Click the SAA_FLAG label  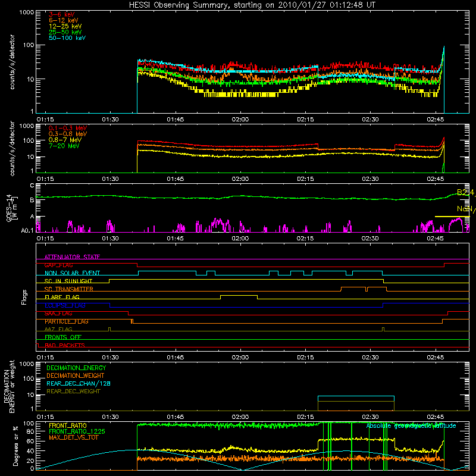(x=58, y=314)
